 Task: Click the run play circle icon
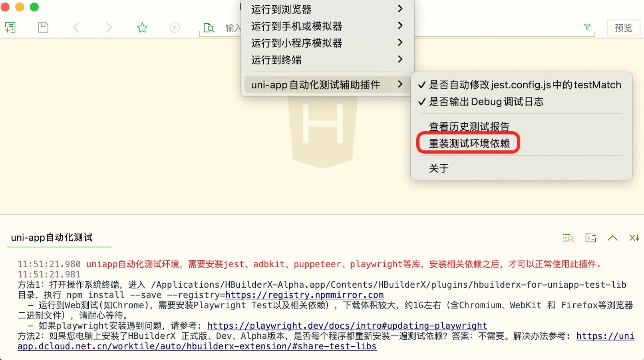point(175,28)
